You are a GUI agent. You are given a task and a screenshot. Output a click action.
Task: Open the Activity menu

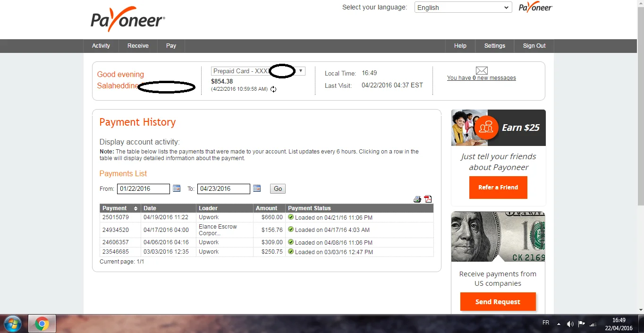tap(101, 46)
